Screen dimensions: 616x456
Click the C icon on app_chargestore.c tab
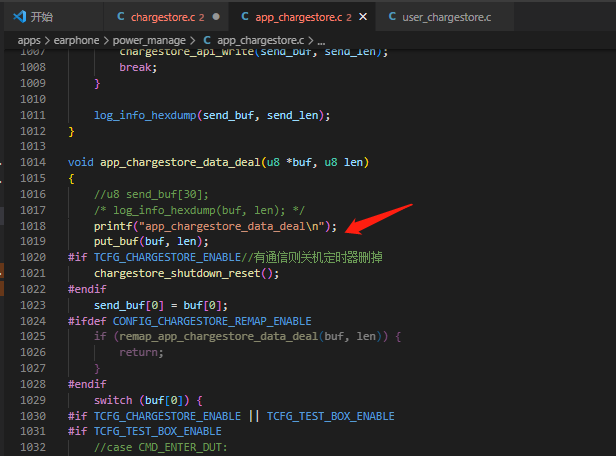(x=245, y=16)
